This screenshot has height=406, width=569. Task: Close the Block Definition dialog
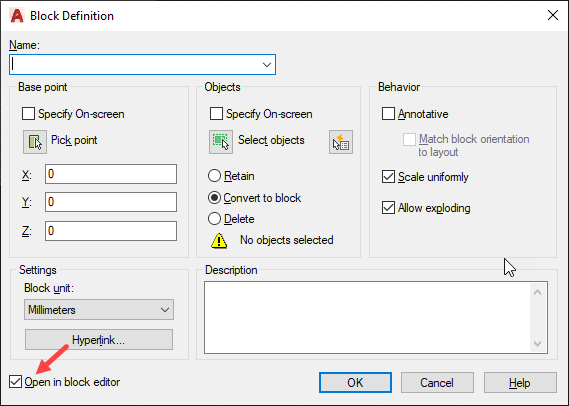553,15
